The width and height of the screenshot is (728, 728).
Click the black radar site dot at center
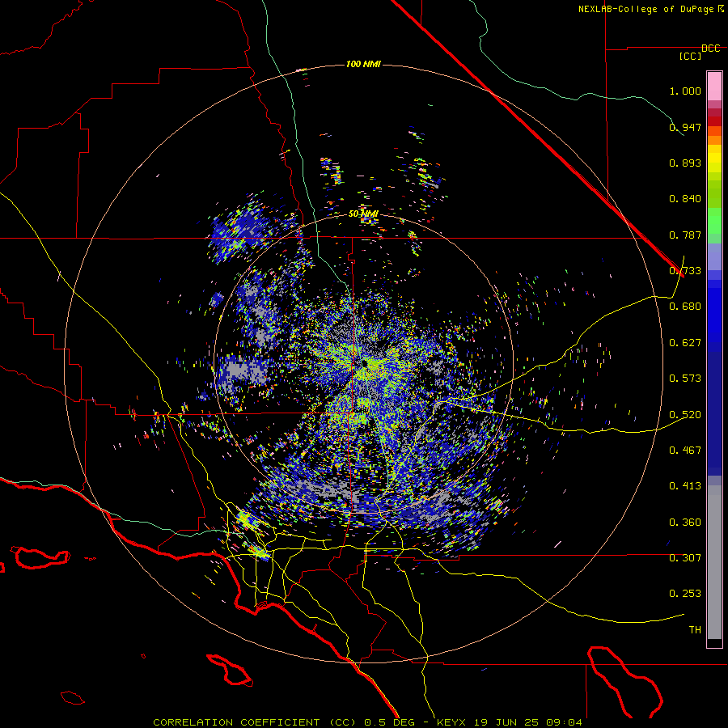365,363
